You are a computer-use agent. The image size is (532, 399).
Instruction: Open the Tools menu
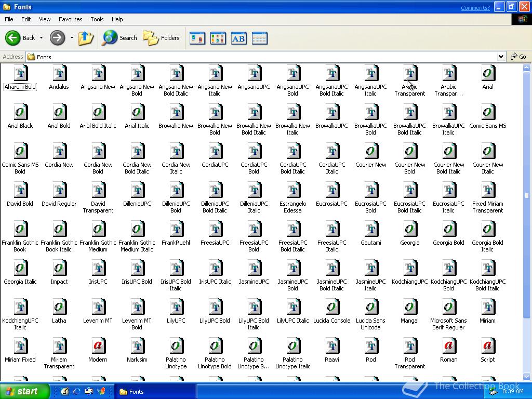pos(97,19)
